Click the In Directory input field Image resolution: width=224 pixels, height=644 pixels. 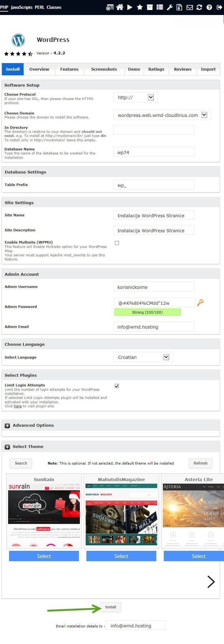154,130
